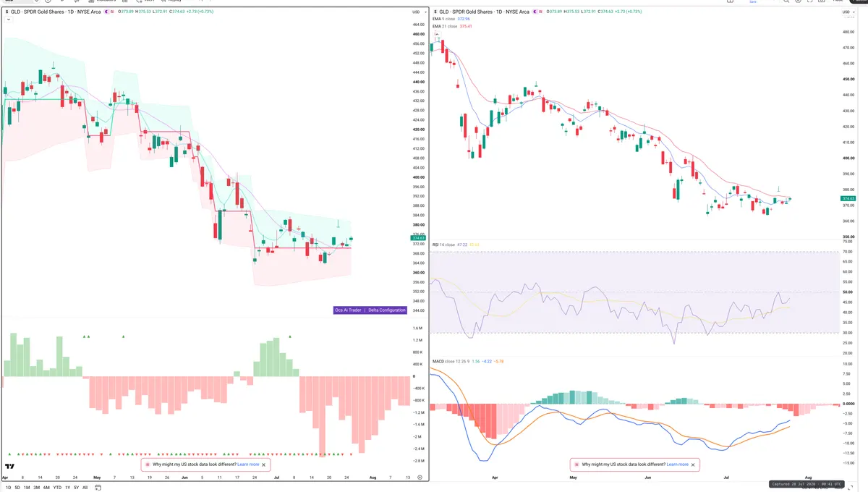Click the 374.63 current price tag on left chart
Screen dimensions: 868x492
click(x=418, y=237)
